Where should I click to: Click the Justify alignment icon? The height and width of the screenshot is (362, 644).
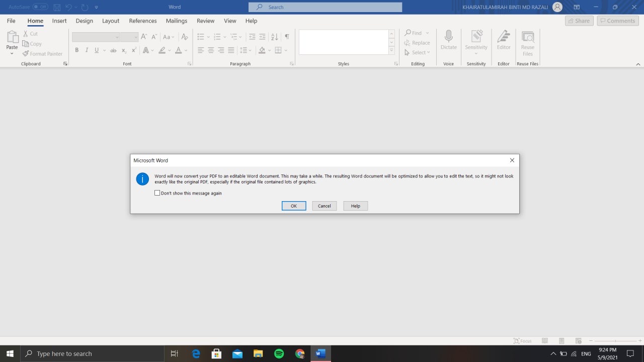231,50
